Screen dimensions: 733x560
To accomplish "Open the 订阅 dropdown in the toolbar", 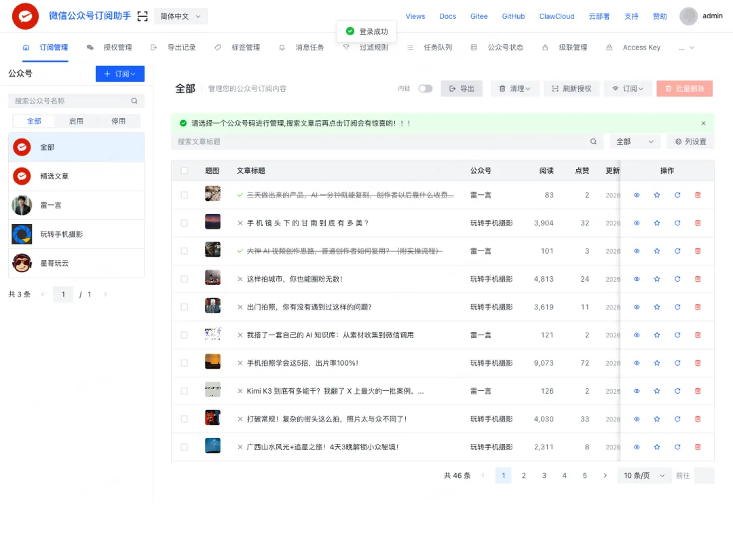I will 628,89.
